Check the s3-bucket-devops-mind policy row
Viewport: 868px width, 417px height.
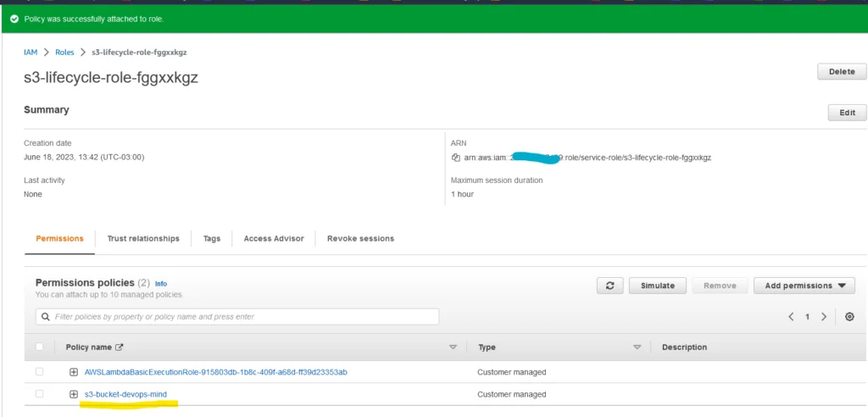click(x=39, y=394)
